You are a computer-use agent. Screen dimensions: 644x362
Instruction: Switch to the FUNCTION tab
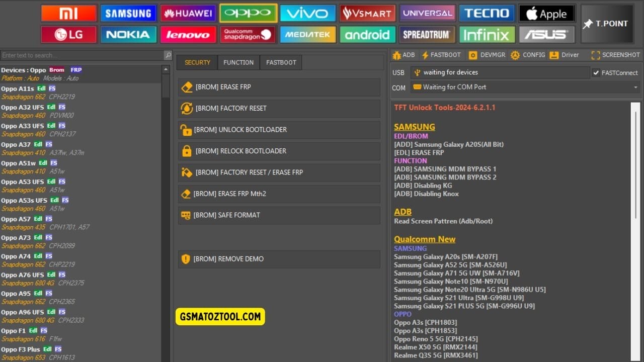238,62
